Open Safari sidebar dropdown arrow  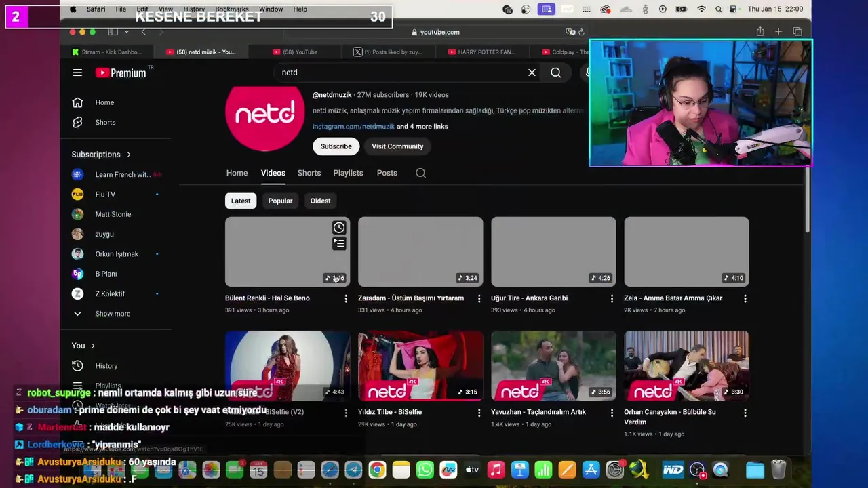point(125,32)
